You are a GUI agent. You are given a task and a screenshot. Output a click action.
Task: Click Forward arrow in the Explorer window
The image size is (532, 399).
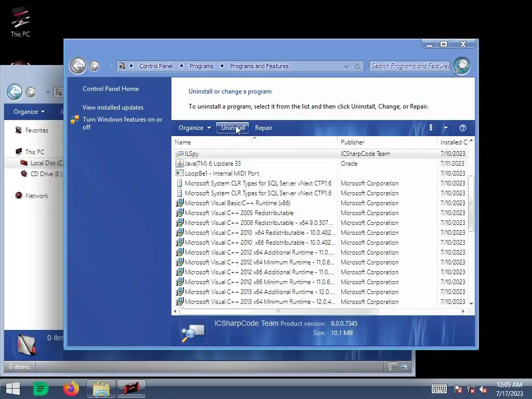point(31,92)
